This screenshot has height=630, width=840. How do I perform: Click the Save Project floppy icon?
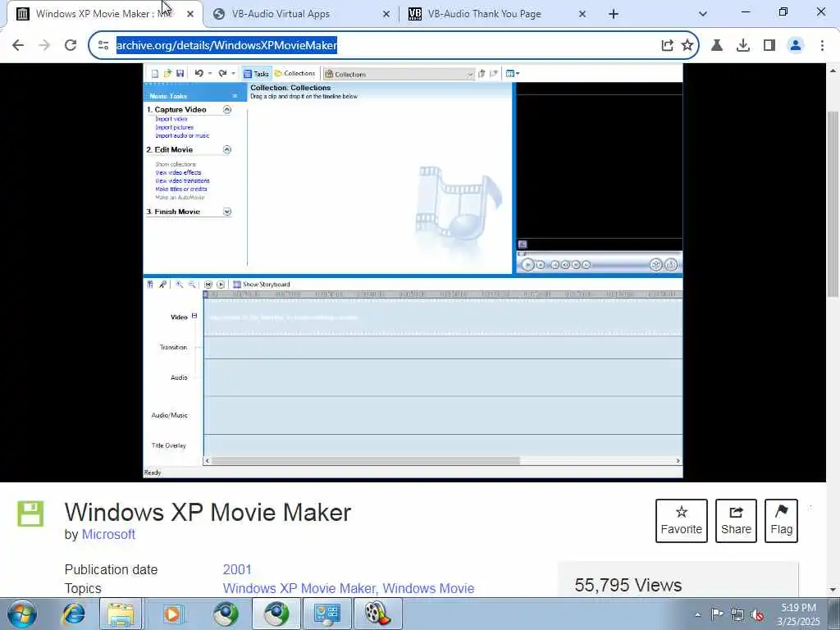pyautogui.click(x=180, y=73)
